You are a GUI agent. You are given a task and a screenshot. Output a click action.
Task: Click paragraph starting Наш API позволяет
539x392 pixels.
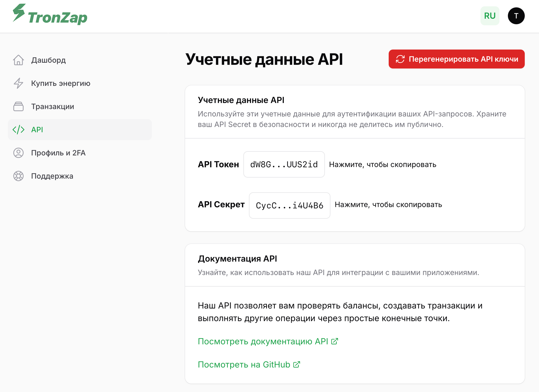[340, 312]
